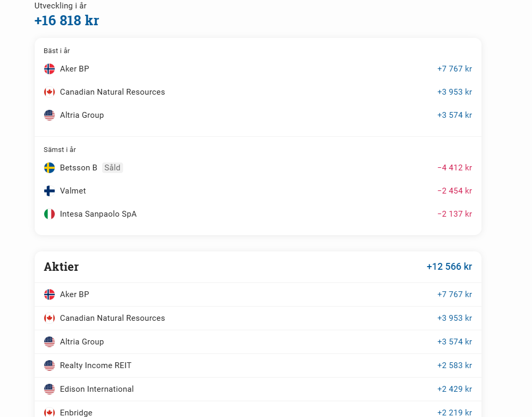Screen dimensions: 532x417
Task: Click US flag beside Altria Group in Aktier list
Action: (x=49, y=342)
